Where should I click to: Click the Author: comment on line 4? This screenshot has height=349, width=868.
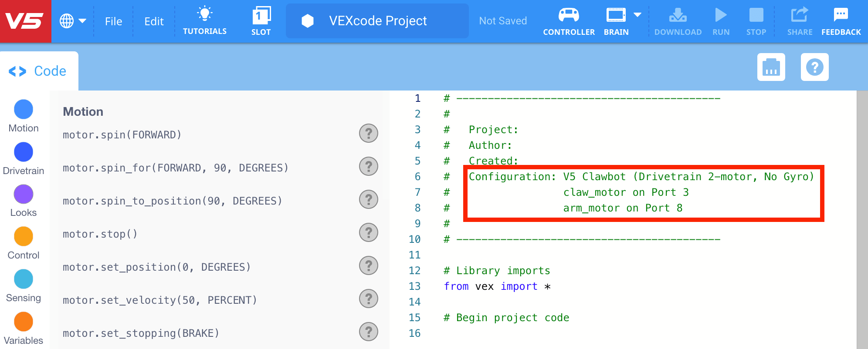491,145
